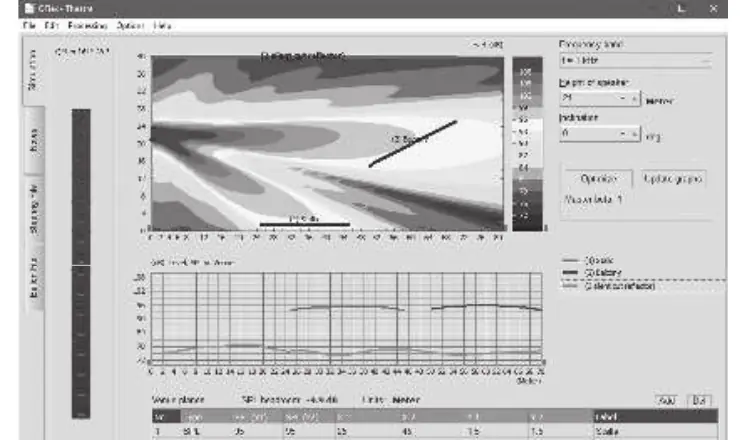The image size is (746, 440).
Task: Open the File menu
Action: [29, 25]
